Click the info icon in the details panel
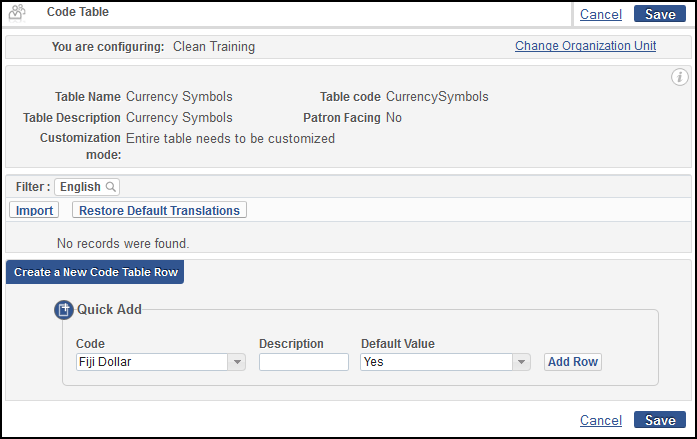The image size is (697, 439). tap(679, 77)
